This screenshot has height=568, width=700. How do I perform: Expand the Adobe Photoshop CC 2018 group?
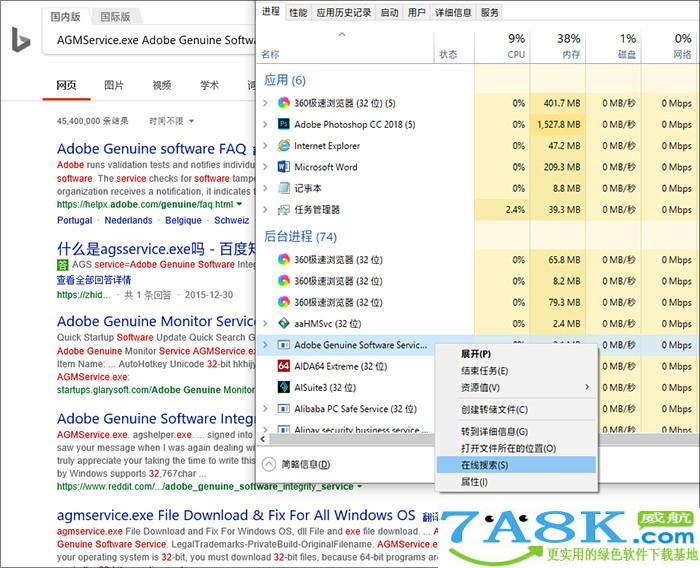point(266,124)
